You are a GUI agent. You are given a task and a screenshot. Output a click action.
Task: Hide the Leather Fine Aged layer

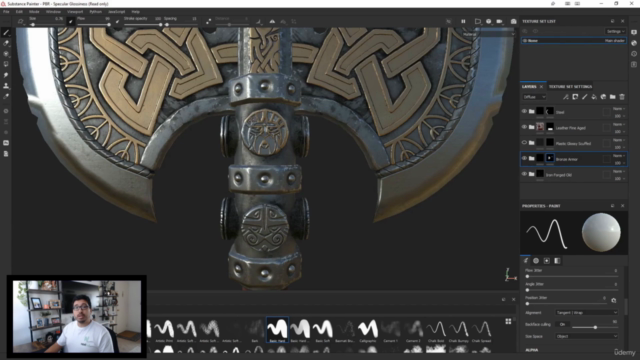click(x=524, y=127)
